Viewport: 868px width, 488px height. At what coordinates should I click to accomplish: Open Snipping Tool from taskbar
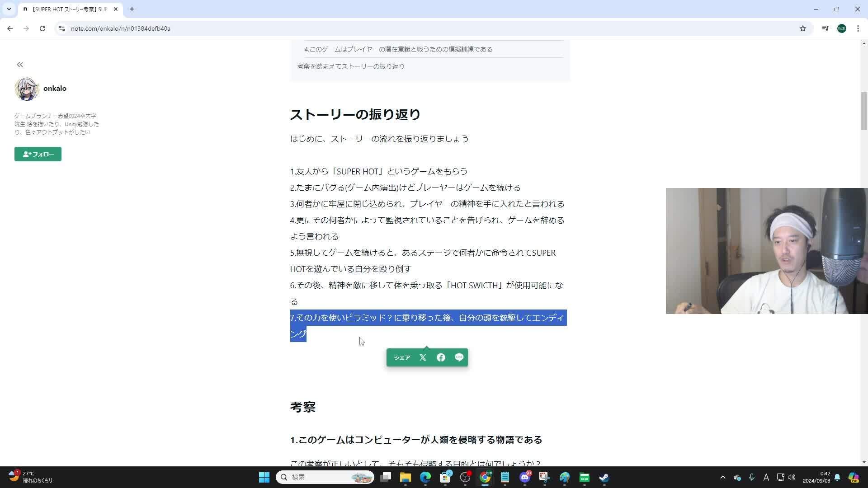[545, 477]
